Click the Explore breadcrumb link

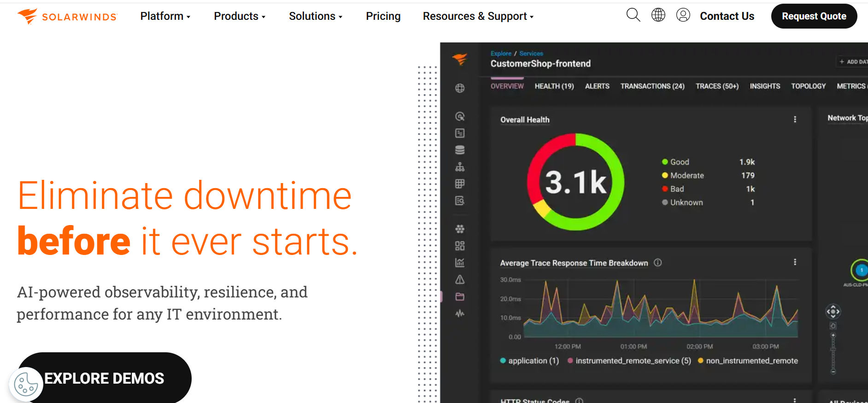click(x=501, y=53)
